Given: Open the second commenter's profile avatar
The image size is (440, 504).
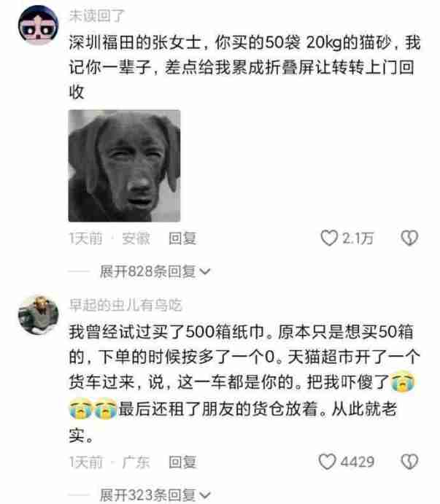Looking at the screenshot, I should (x=38, y=314).
